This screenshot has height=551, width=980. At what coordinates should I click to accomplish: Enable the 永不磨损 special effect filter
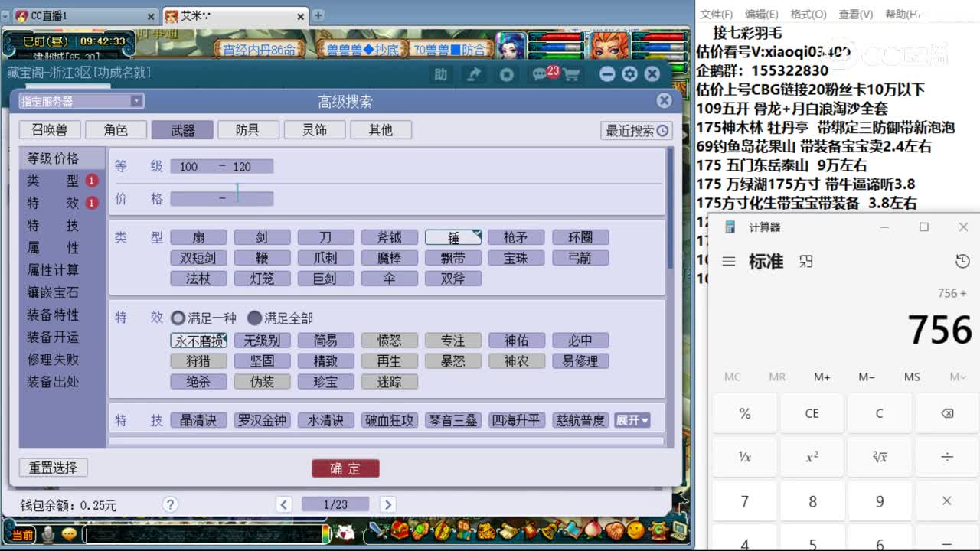pos(198,340)
